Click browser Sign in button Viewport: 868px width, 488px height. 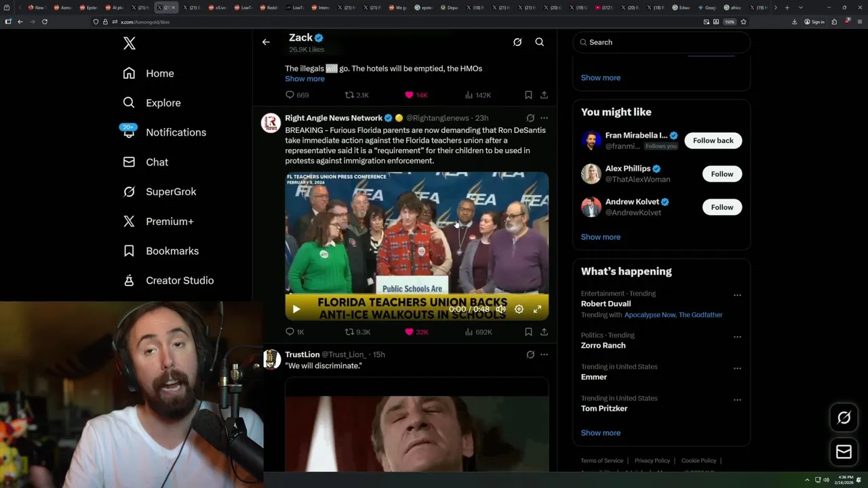point(814,22)
